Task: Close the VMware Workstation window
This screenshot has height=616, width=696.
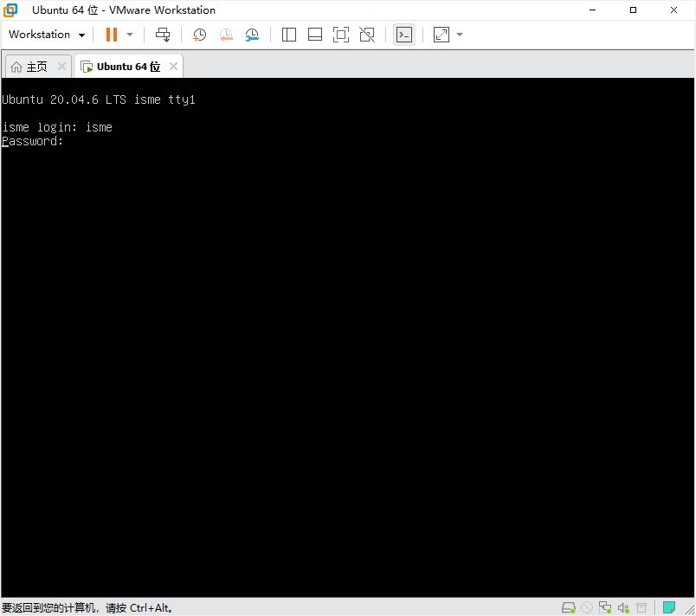Action: point(673,10)
